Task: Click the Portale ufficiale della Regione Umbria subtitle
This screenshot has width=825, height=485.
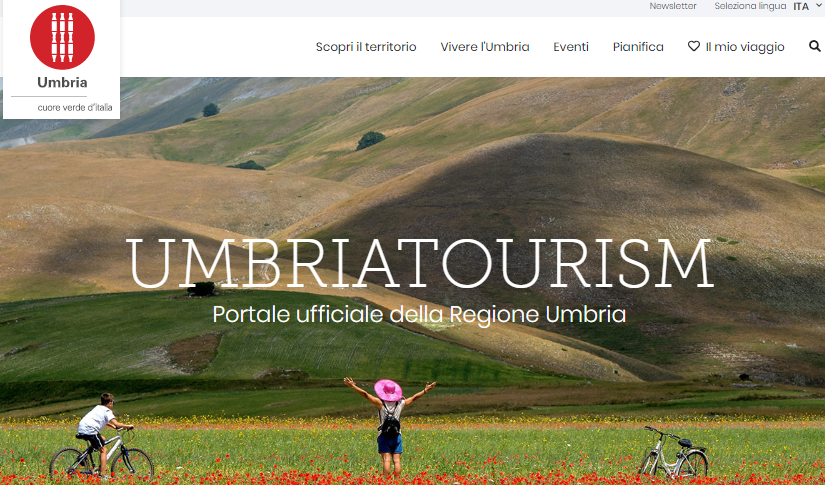Action: tap(419, 315)
